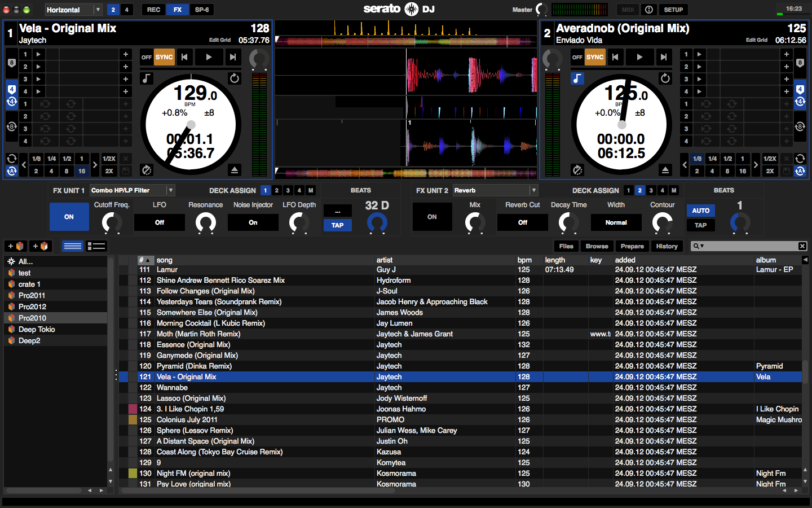
Task: Jump to previous track on deck 2
Action: coord(615,57)
